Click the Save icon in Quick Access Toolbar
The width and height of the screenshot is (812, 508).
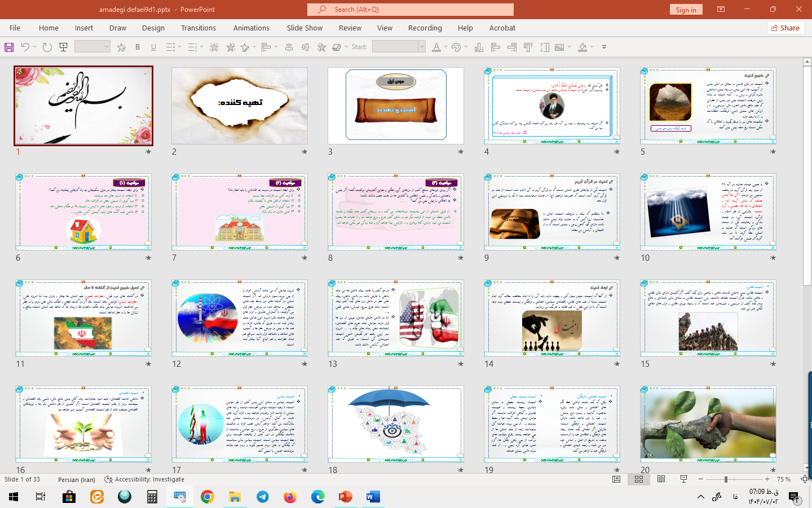point(9,47)
